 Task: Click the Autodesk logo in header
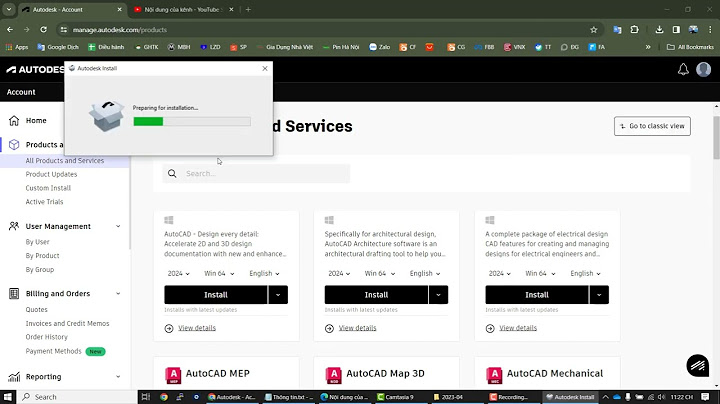pos(36,69)
